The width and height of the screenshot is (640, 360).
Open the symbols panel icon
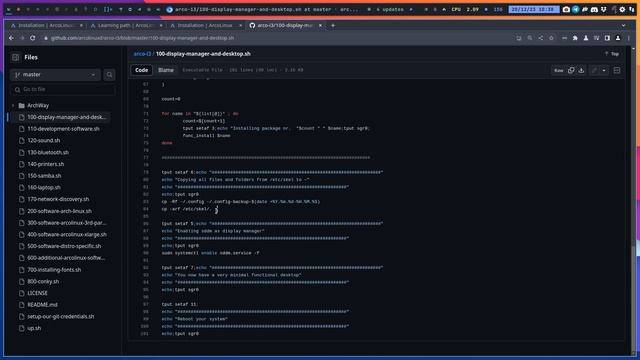tap(617, 71)
